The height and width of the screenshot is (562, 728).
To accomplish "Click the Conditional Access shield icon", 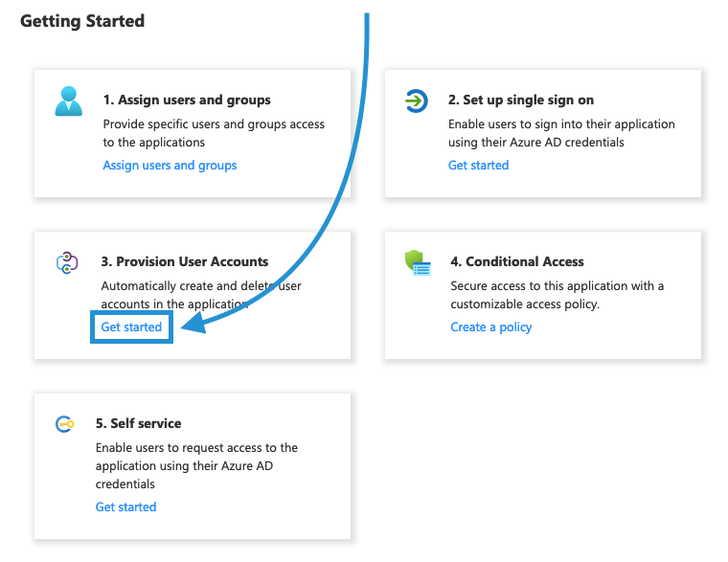I will (418, 262).
